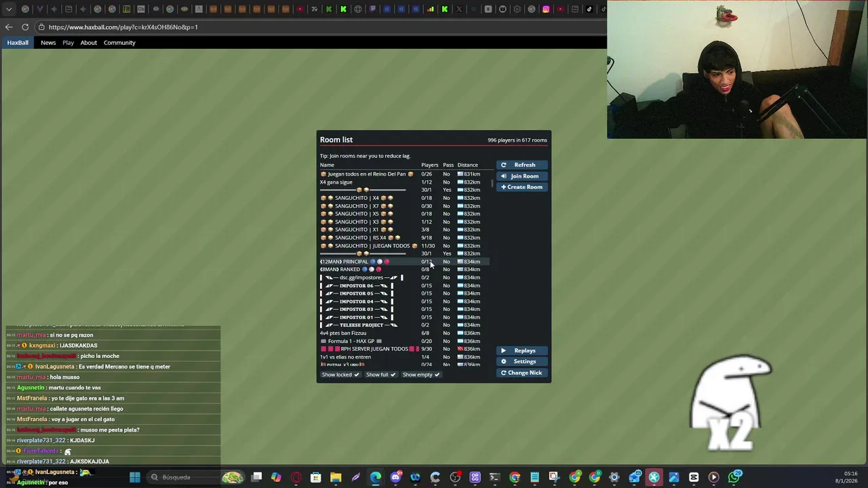Select the 'SANGUCHITO | X1' room
Viewport: 868px width, 488px height.
[404, 230]
